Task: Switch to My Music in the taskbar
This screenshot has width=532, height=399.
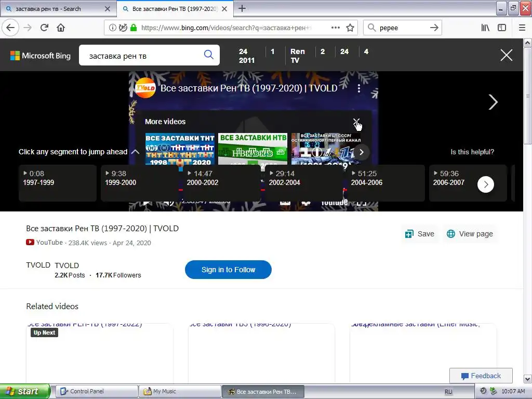Action: (180, 391)
